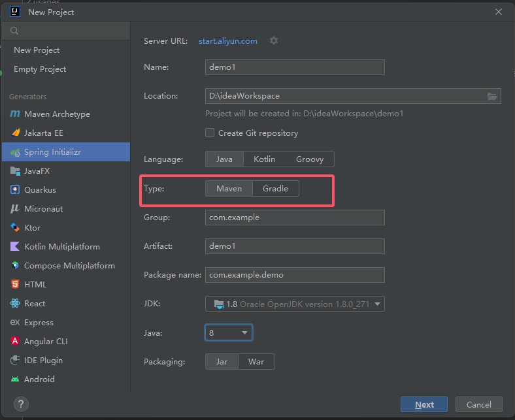Open JavaFX generator in list

coord(37,171)
